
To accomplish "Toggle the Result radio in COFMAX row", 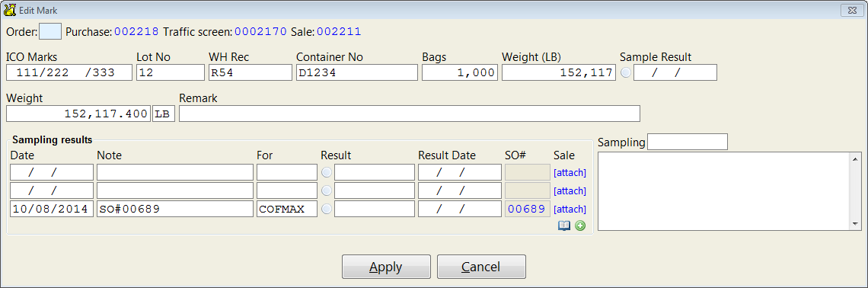I will pyautogui.click(x=327, y=210).
